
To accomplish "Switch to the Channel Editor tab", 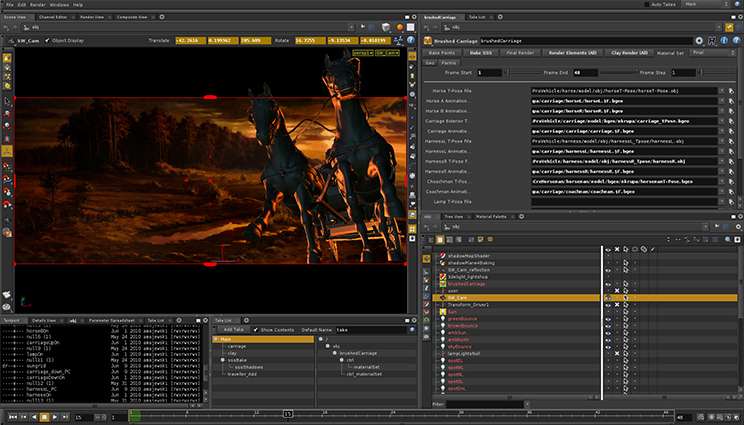I will pyautogui.click(x=53, y=17).
